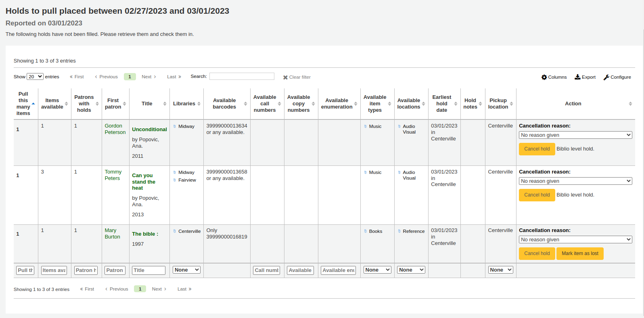The width and height of the screenshot is (644, 318).
Task: Sort by Earliest hold date column
Action: pyautogui.click(x=456, y=104)
